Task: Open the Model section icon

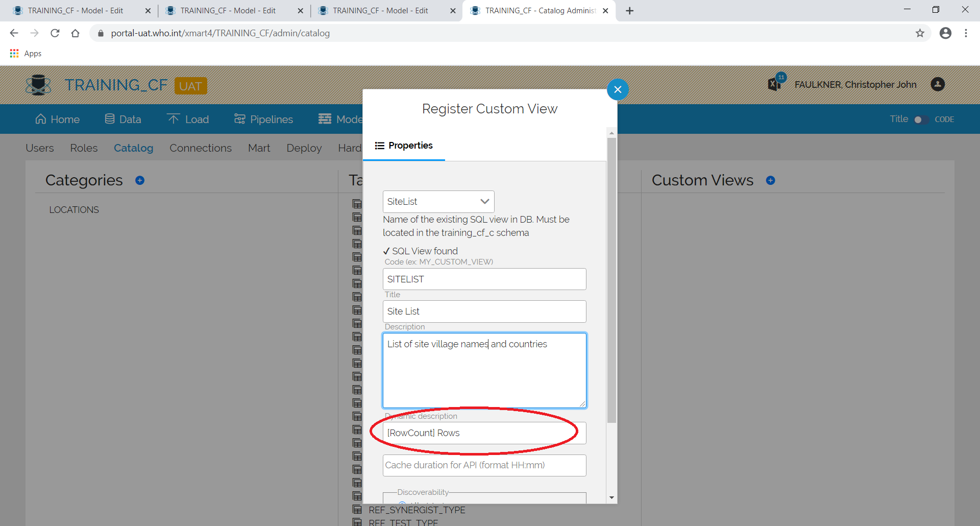Action: pyautogui.click(x=324, y=118)
